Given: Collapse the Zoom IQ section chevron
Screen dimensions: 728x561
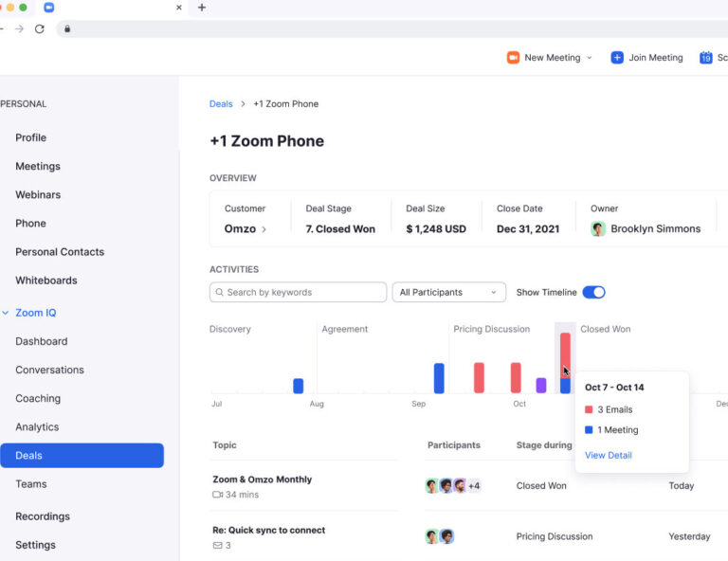Looking at the screenshot, I should click(6, 313).
